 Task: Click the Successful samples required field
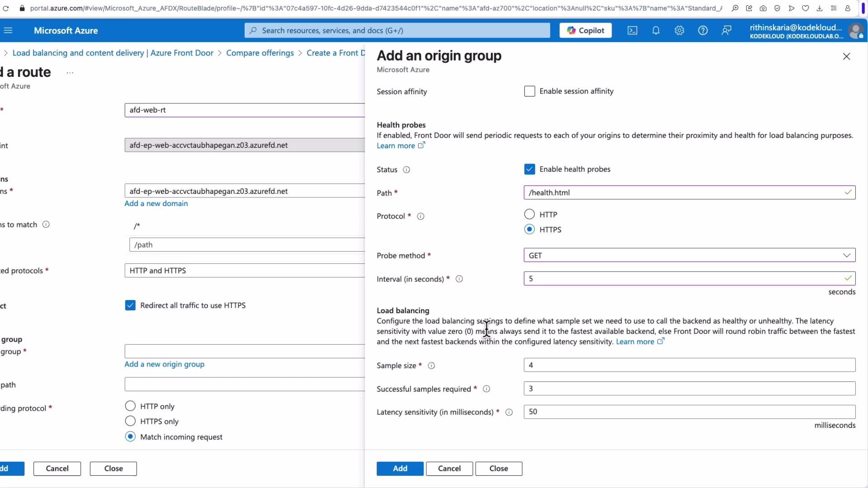[689, 389]
